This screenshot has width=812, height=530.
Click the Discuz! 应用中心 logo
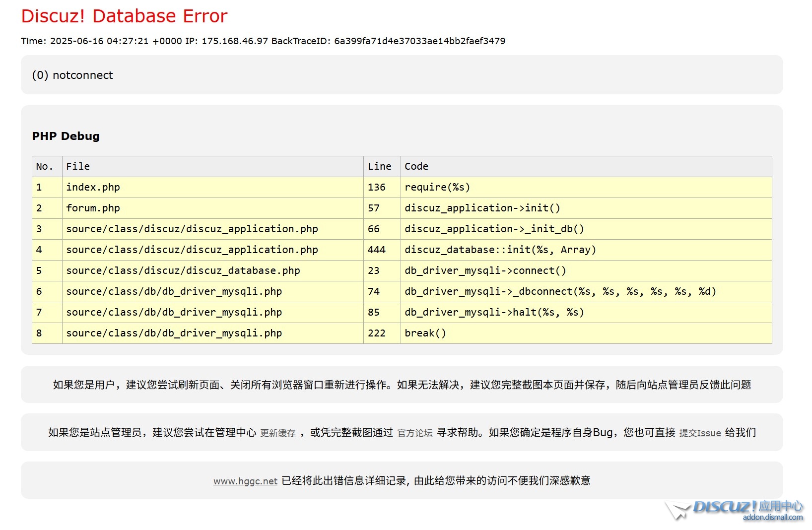pos(736,510)
